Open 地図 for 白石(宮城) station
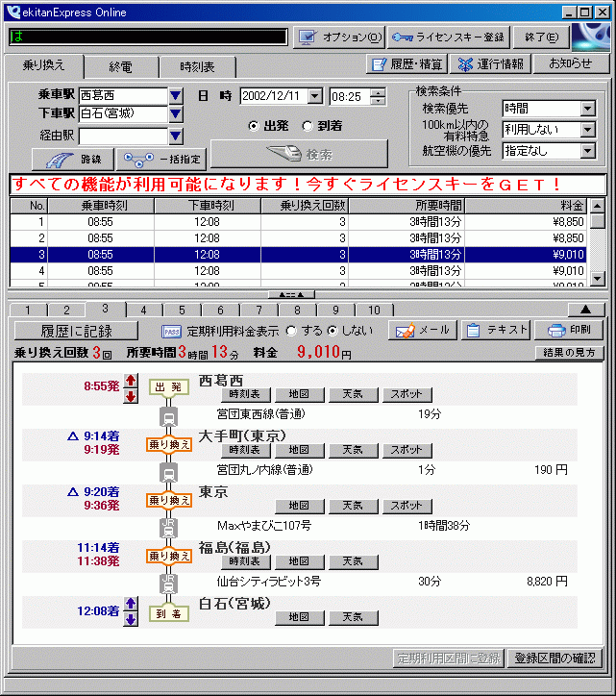 pos(300,617)
